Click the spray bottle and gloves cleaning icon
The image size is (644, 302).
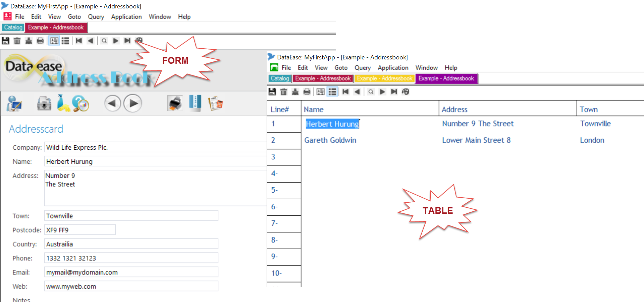(x=63, y=103)
